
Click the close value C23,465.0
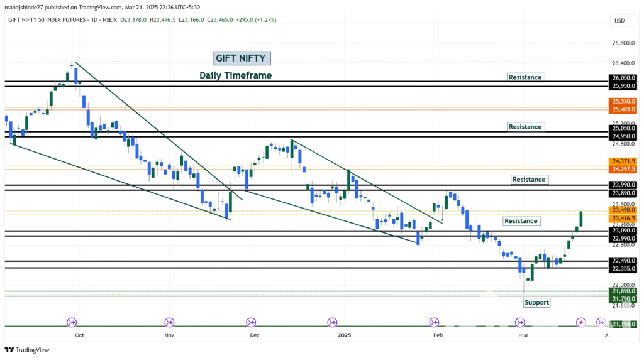(219, 19)
